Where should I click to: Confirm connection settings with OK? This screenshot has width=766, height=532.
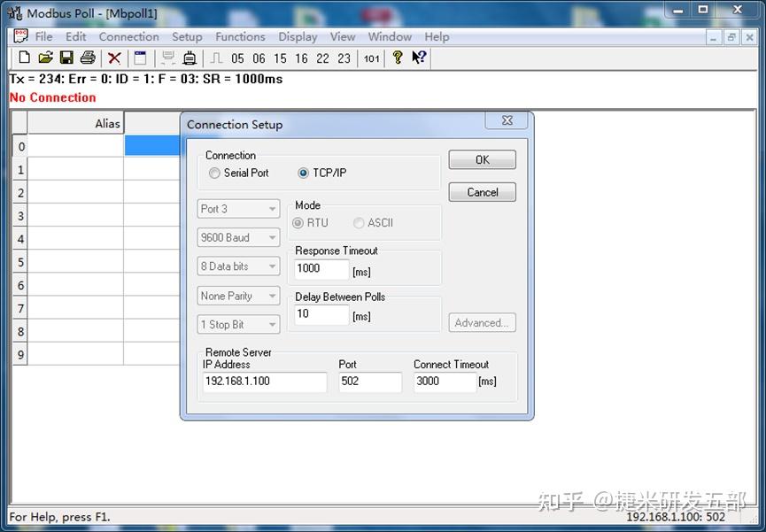(482, 159)
